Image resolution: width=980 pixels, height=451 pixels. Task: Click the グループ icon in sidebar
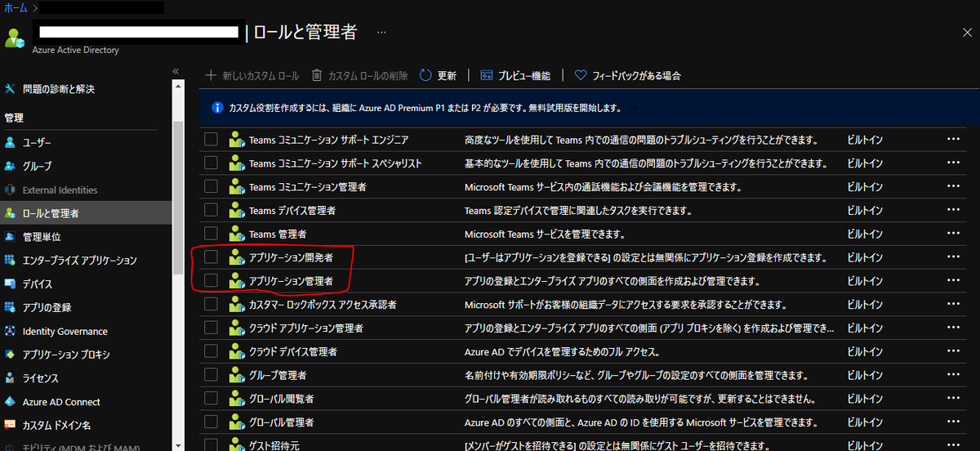(10, 166)
